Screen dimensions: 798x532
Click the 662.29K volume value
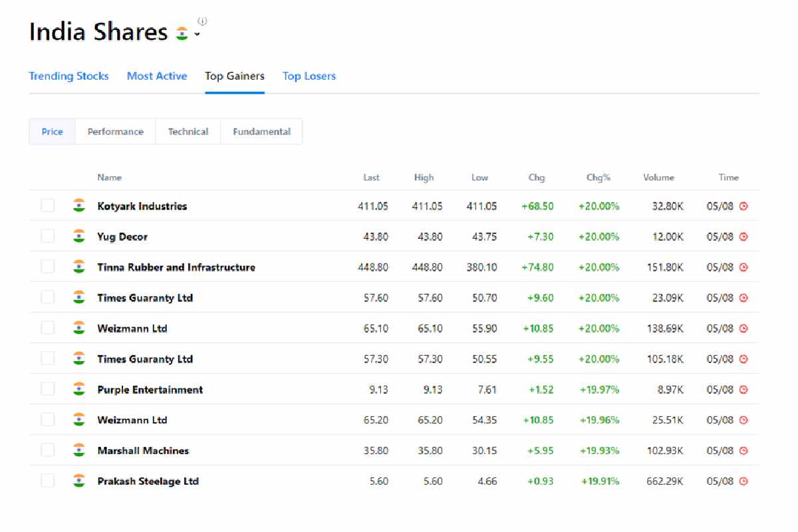(665, 481)
